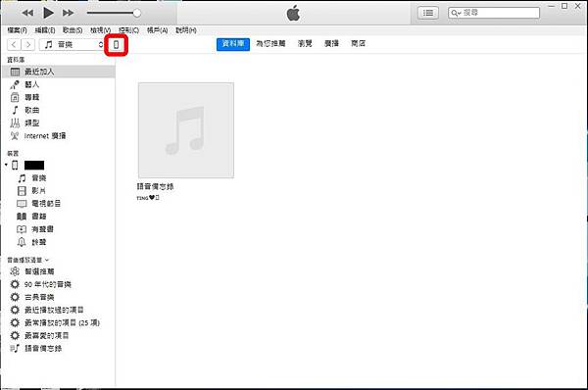Select 歌曲 note icon in library sidebar
Screen dimensions: 588x390
[x=15, y=111]
